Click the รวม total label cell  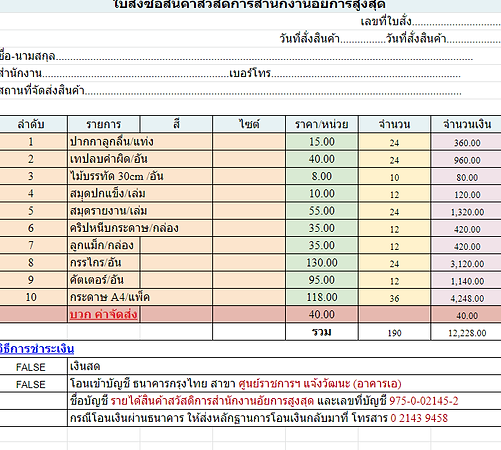322,332
